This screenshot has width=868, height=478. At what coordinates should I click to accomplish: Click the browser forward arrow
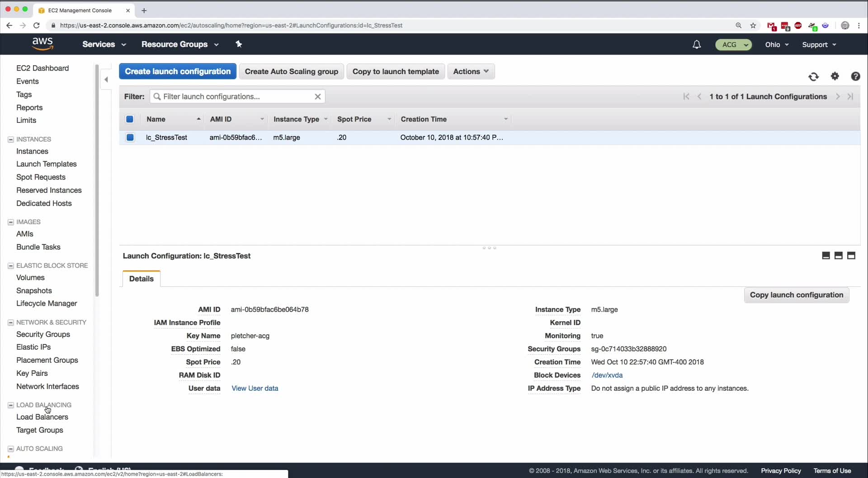pyautogui.click(x=23, y=25)
